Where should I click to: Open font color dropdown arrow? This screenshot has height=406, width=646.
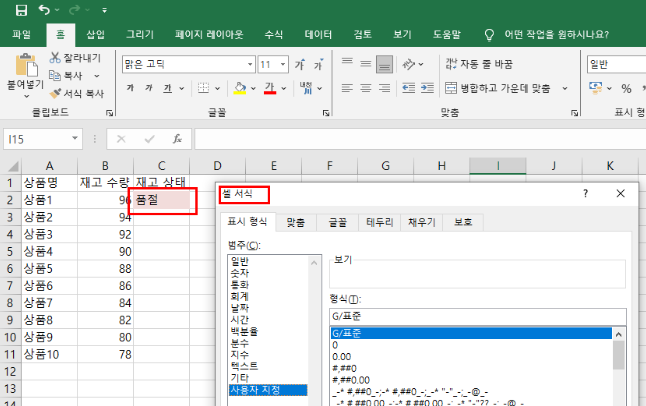click(284, 88)
